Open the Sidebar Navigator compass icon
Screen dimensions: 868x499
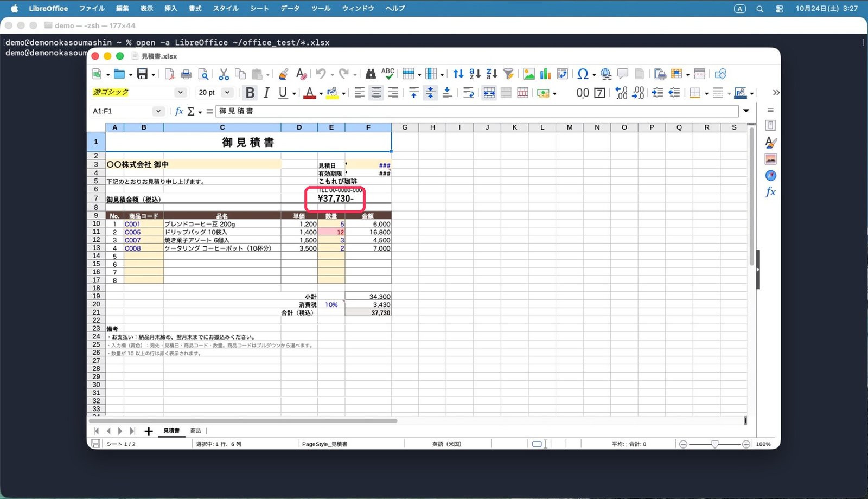coord(770,175)
